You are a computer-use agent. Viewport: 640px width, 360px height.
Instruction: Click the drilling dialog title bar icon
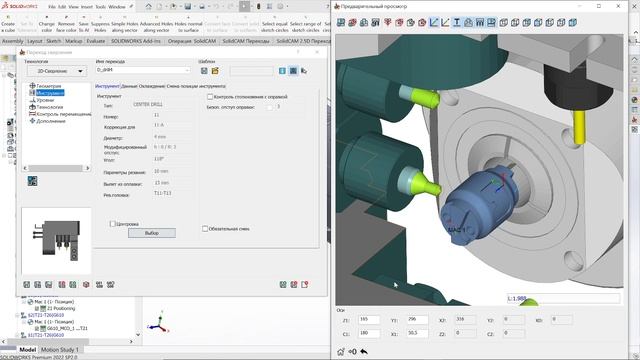tap(22, 52)
